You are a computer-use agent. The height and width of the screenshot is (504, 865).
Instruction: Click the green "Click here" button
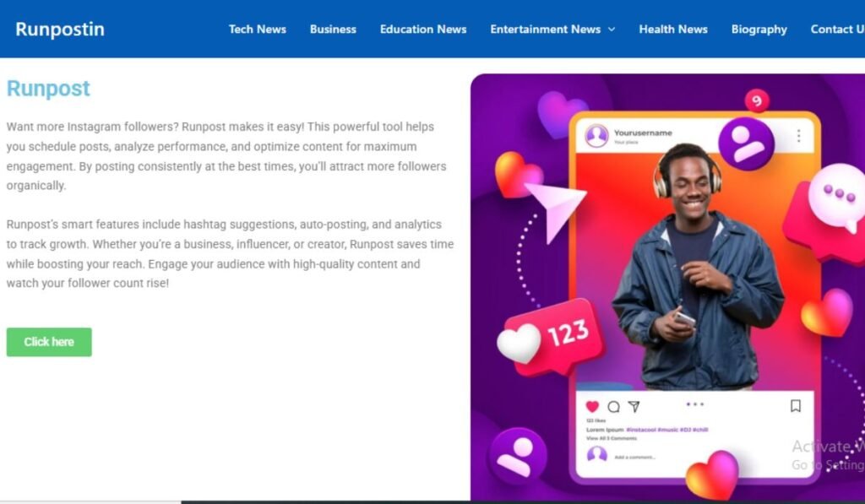click(49, 342)
